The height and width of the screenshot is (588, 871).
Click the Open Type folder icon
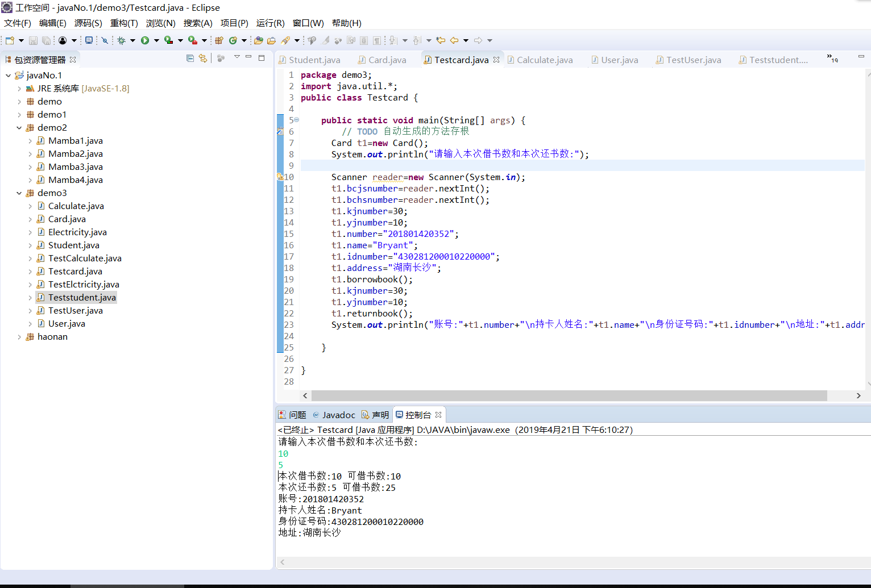click(259, 40)
